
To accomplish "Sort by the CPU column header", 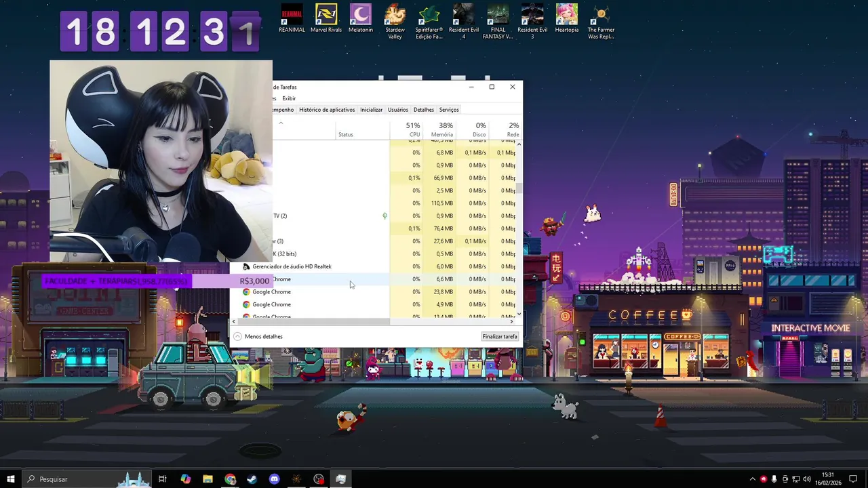I will [406, 129].
